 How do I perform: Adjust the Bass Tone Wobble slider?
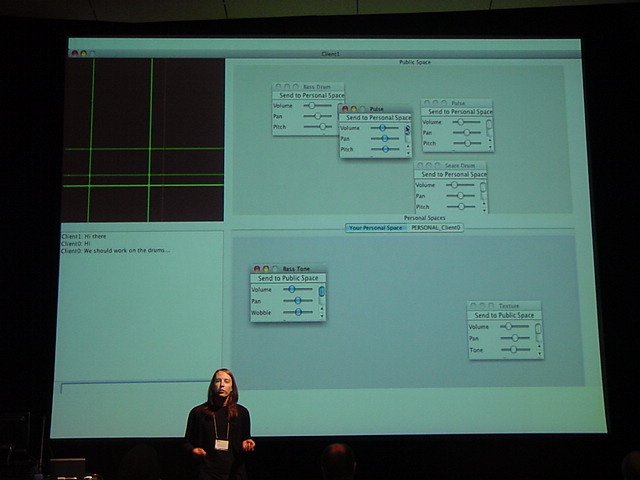point(298,312)
